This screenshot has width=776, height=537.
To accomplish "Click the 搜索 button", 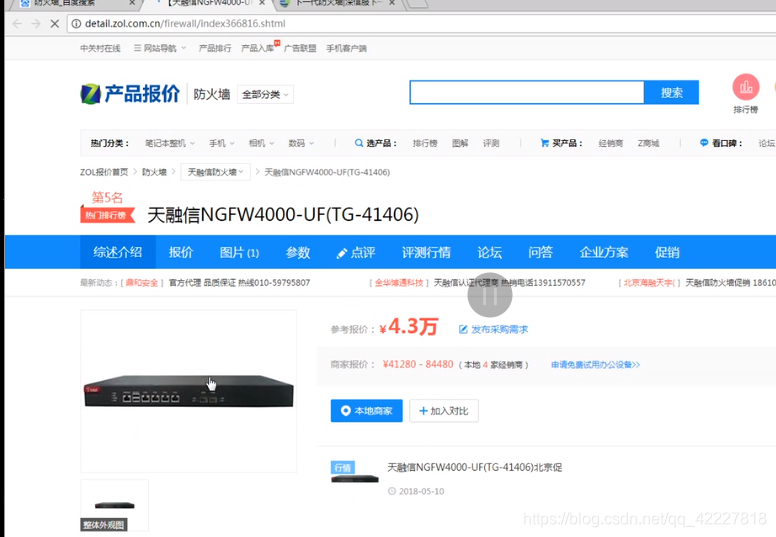I will point(672,93).
